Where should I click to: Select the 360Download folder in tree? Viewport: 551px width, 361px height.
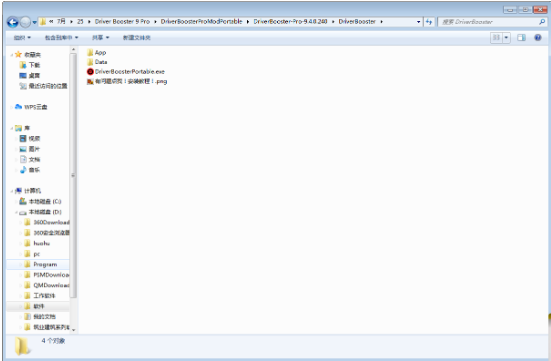click(47, 222)
